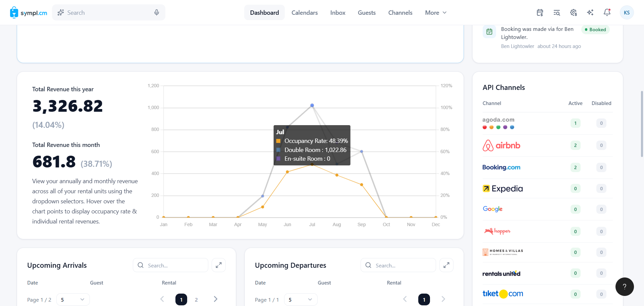Open the calendar pricing icon in header
The width and height of the screenshot is (644, 306).
[x=540, y=13]
